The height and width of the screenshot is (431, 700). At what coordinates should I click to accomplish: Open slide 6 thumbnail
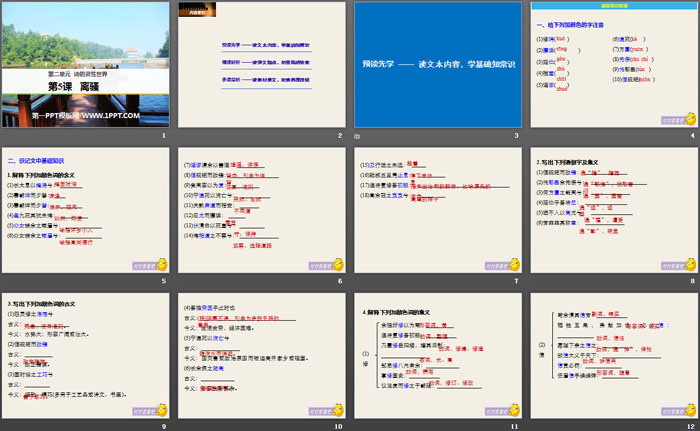pyautogui.click(x=261, y=210)
